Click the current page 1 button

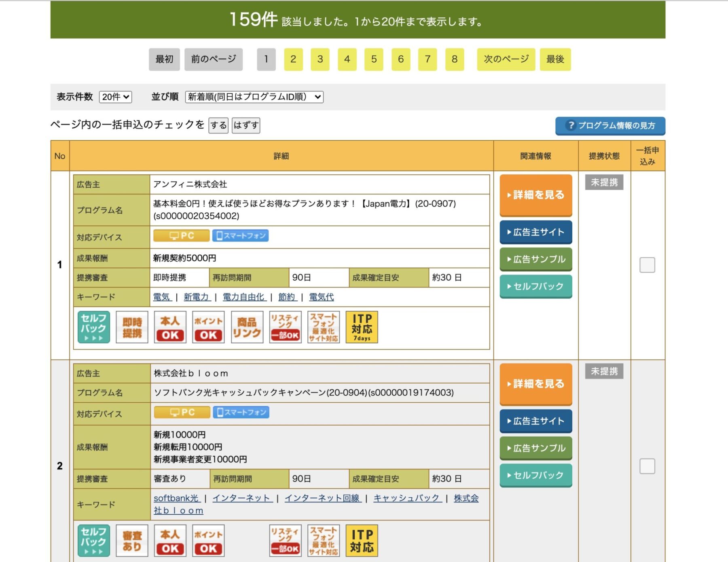point(266,59)
